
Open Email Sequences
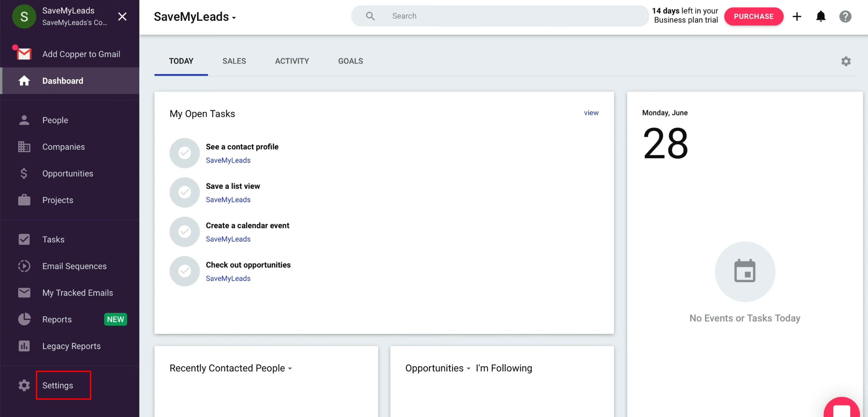[x=74, y=266]
